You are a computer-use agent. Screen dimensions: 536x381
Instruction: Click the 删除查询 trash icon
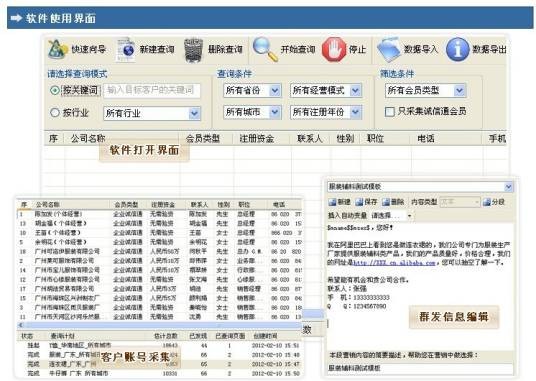coord(193,50)
